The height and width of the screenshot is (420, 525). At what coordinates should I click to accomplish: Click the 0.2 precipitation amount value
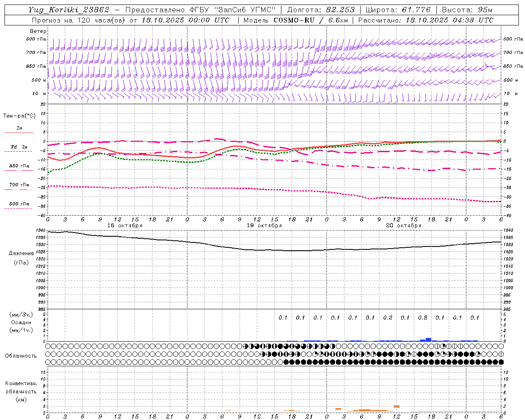388,317
